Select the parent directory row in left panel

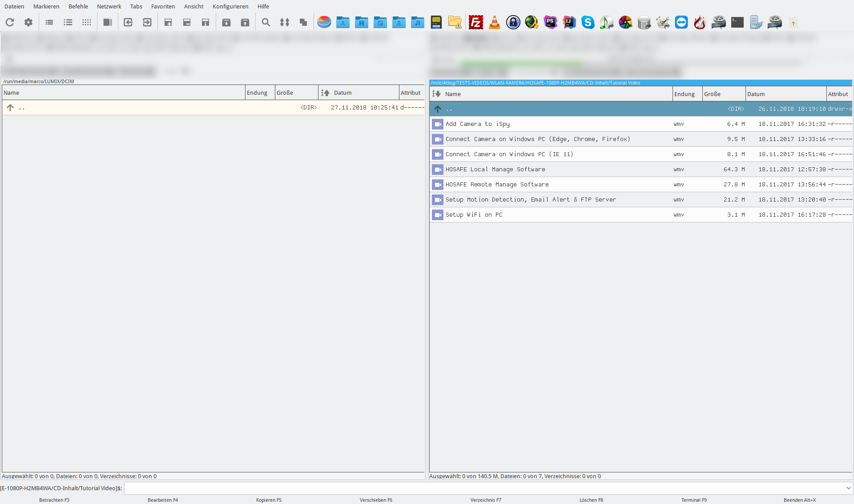[x=213, y=108]
